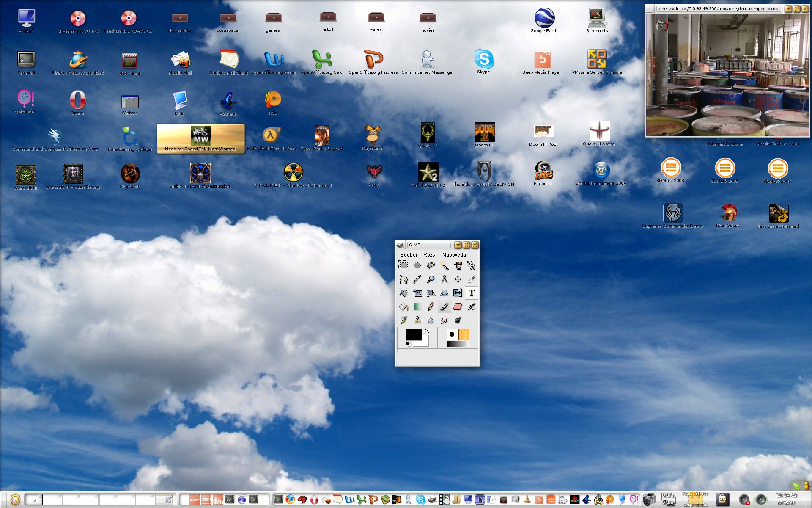Viewport: 812px width, 508px height.
Task: Click VLC cone launcher in panel
Action: tap(527, 500)
